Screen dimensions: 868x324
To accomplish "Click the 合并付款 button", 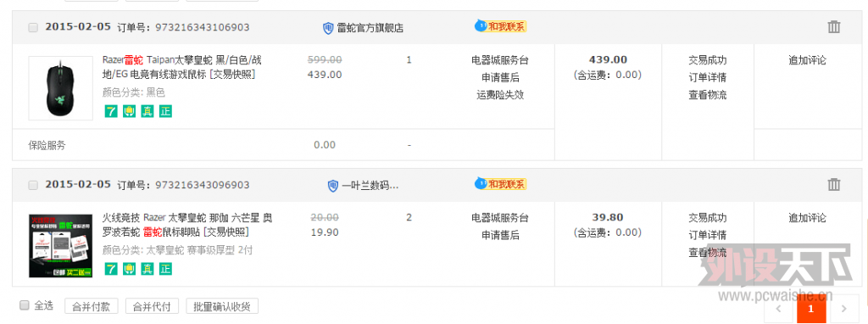I will [x=92, y=306].
